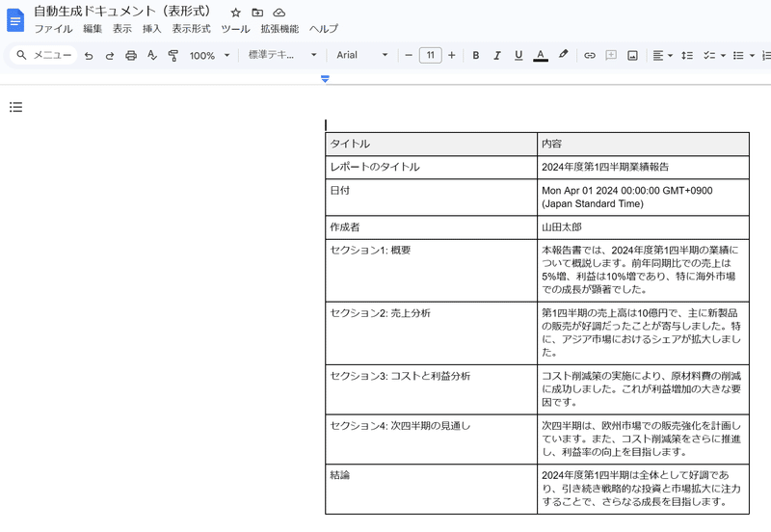Toggle italic formatting
The height and width of the screenshot is (532, 771).
coord(497,55)
